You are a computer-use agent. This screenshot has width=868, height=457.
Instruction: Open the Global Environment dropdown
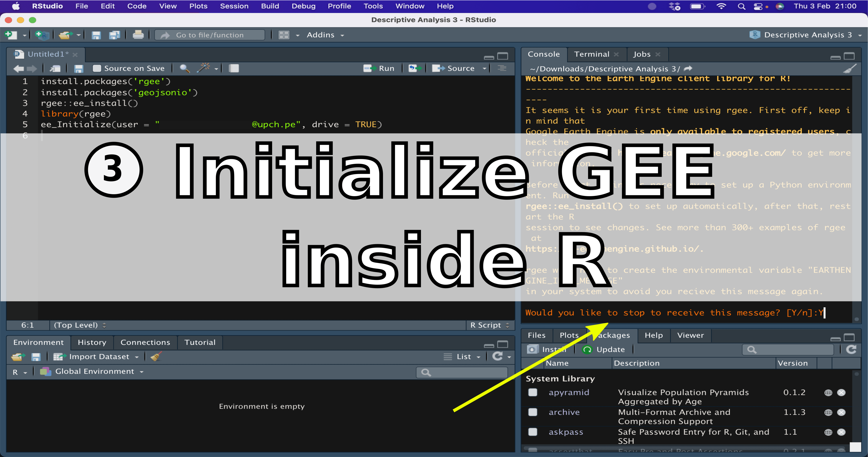coord(92,372)
